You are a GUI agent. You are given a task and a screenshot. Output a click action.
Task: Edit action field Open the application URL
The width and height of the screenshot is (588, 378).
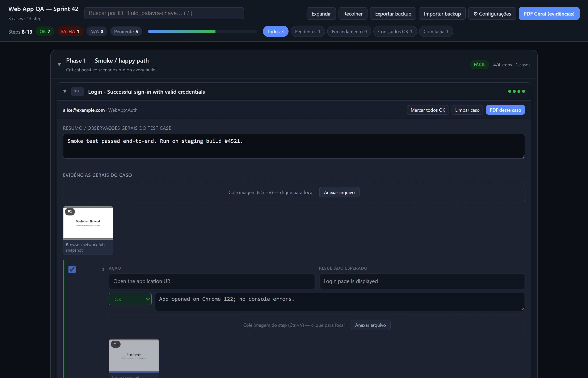(x=211, y=281)
